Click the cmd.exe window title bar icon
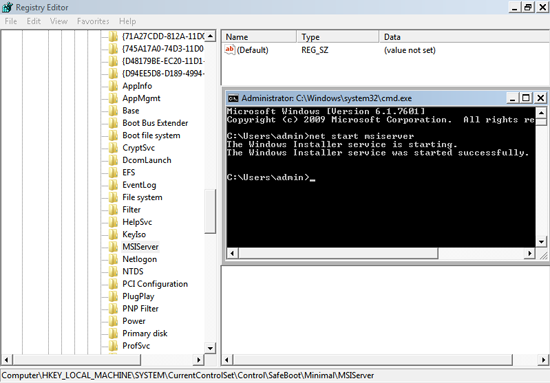550x383 pixels. pyautogui.click(x=233, y=98)
